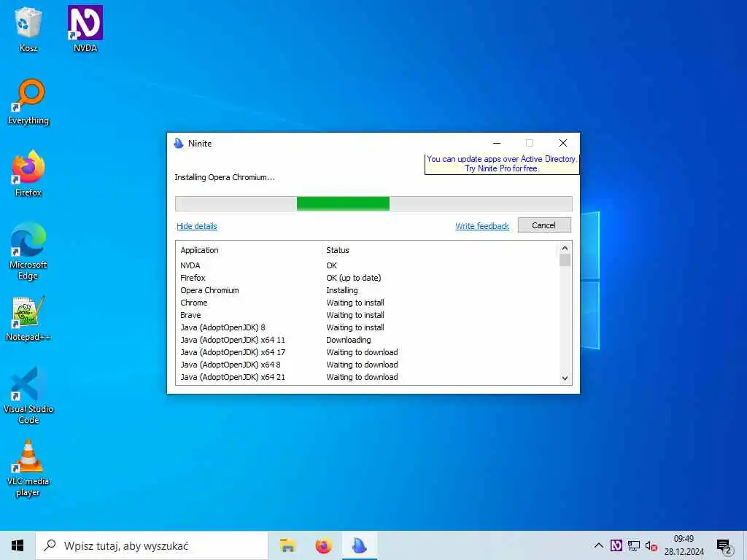Minimize the Ninite window
The image size is (747, 560).
[497, 143]
